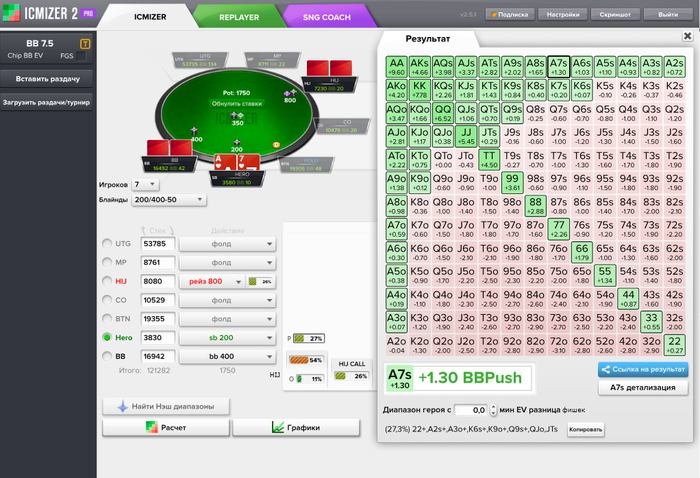Click Загрузить раздачи/турнир button
700x478 pixels.
point(46,102)
